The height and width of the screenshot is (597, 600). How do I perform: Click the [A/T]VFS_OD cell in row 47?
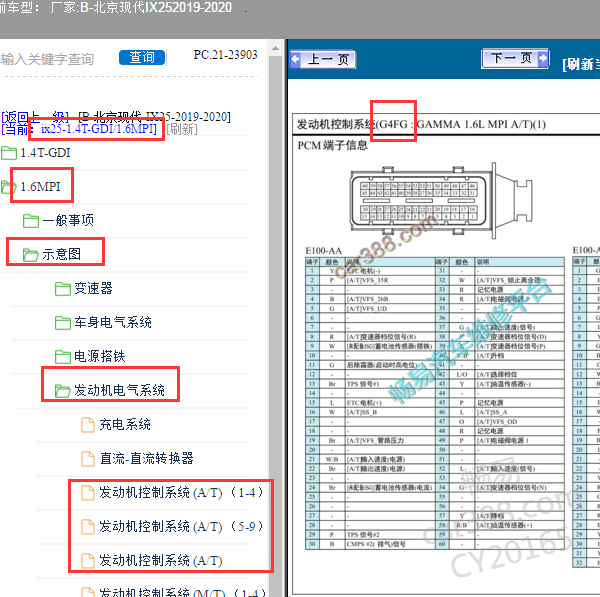(x=520, y=422)
